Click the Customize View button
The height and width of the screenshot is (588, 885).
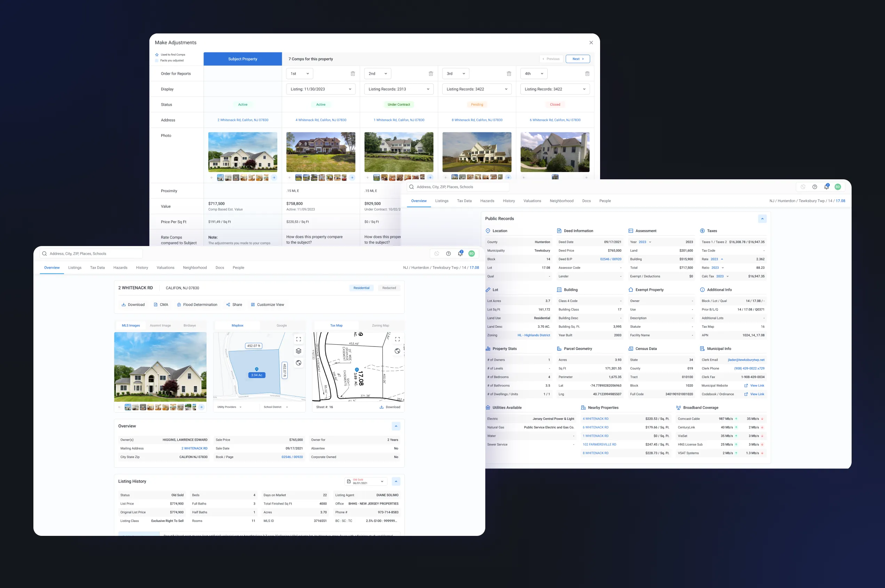click(x=267, y=304)
